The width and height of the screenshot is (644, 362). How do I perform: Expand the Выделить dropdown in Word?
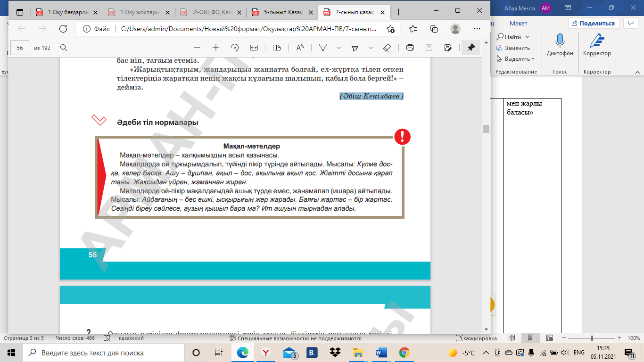point(533,59)
